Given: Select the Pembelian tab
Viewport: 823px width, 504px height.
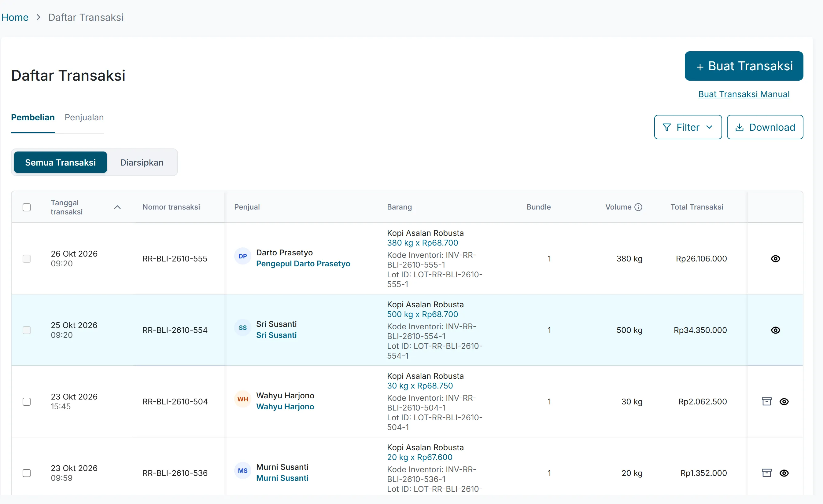Looking at the screenshot, I should click(33, 118).
